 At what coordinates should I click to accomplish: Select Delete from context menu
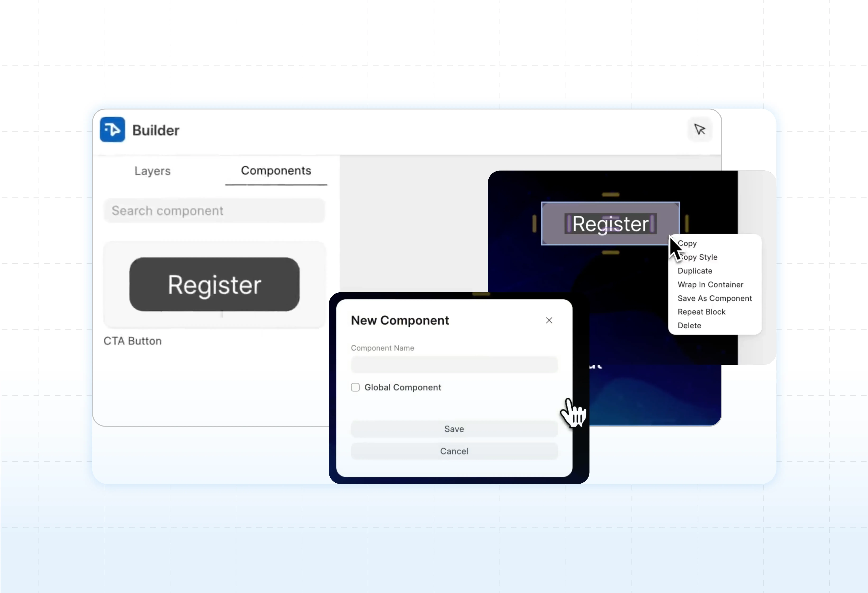[689, 325]
